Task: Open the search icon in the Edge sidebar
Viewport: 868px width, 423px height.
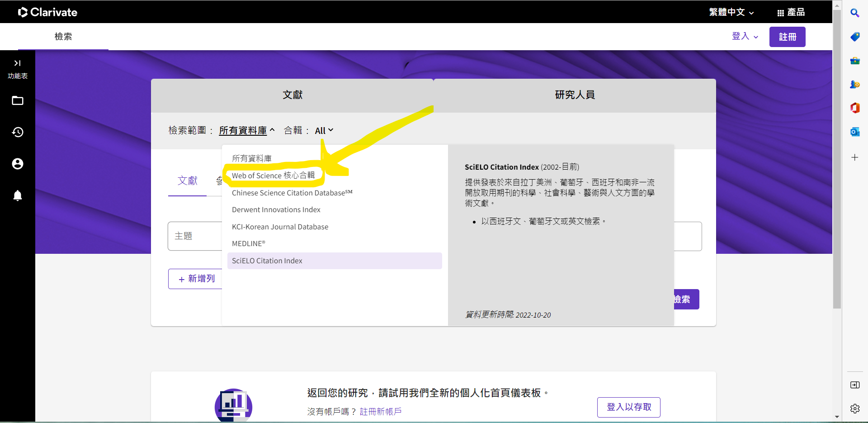Action: [855, 13]
